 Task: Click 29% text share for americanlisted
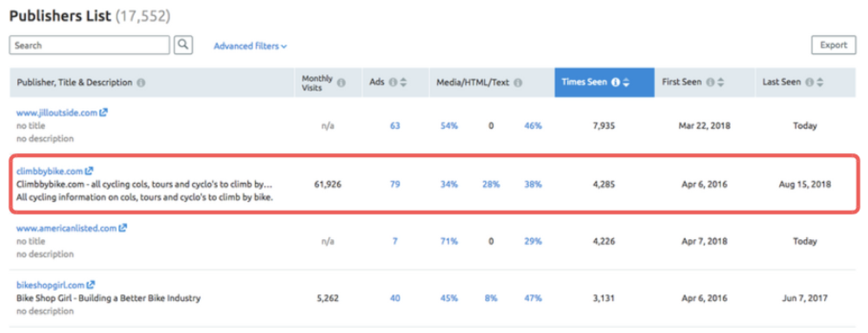pos(533,241)
